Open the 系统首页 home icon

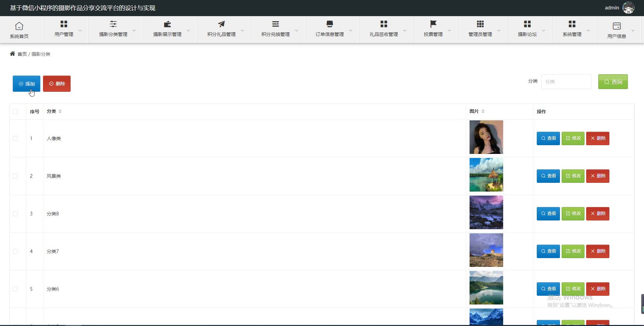[x=19, y=26]
